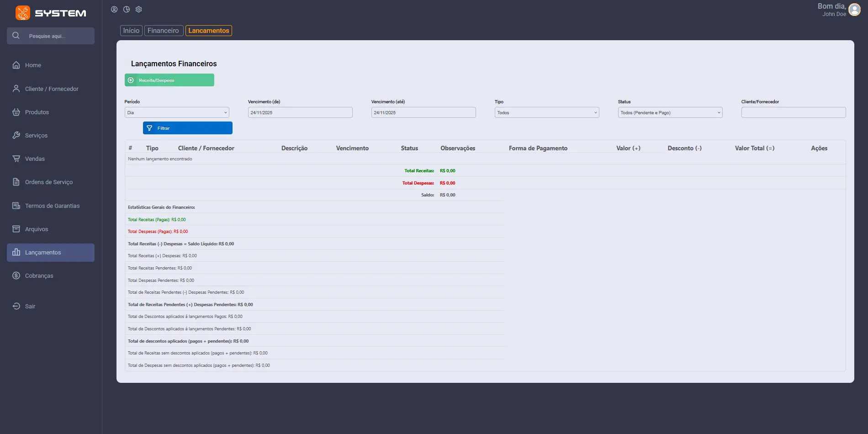Open Ordens de Serviço from sidebar

pyautogui.click(x=16, y=182)
